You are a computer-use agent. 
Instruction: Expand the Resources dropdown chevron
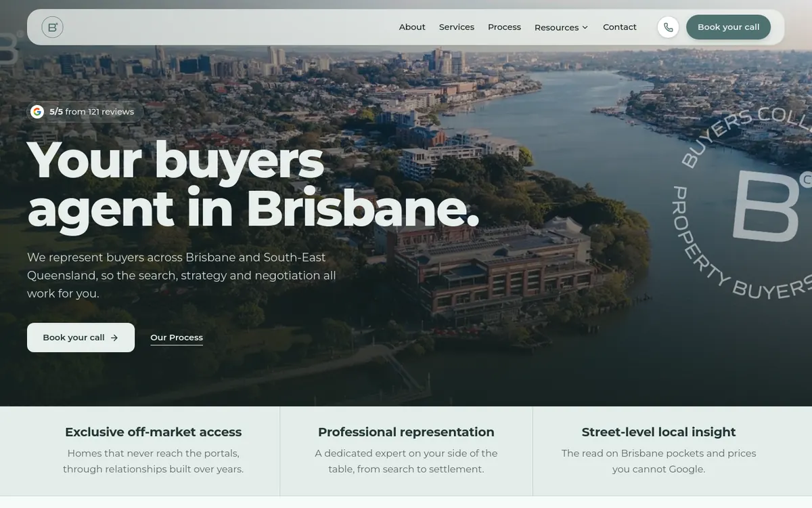coord(585,28)
